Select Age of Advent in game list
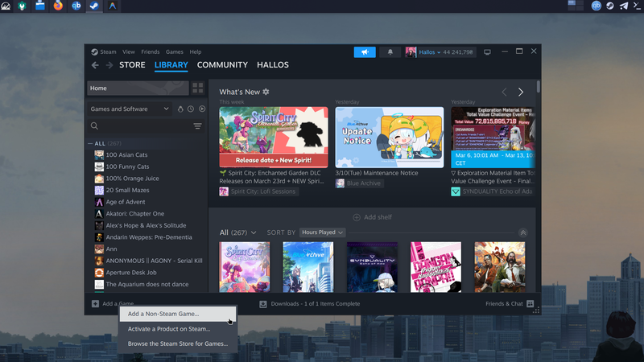This screenshot has height=362, width=644. pos(126,202)
